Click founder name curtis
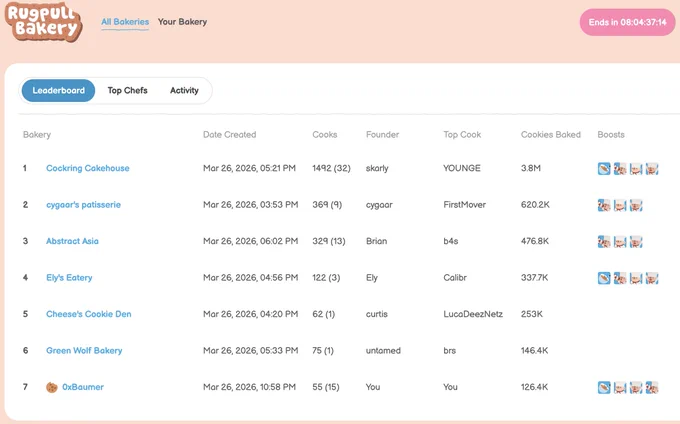Image resolution: width=680 pixels, height=424 pixels. 376,314
